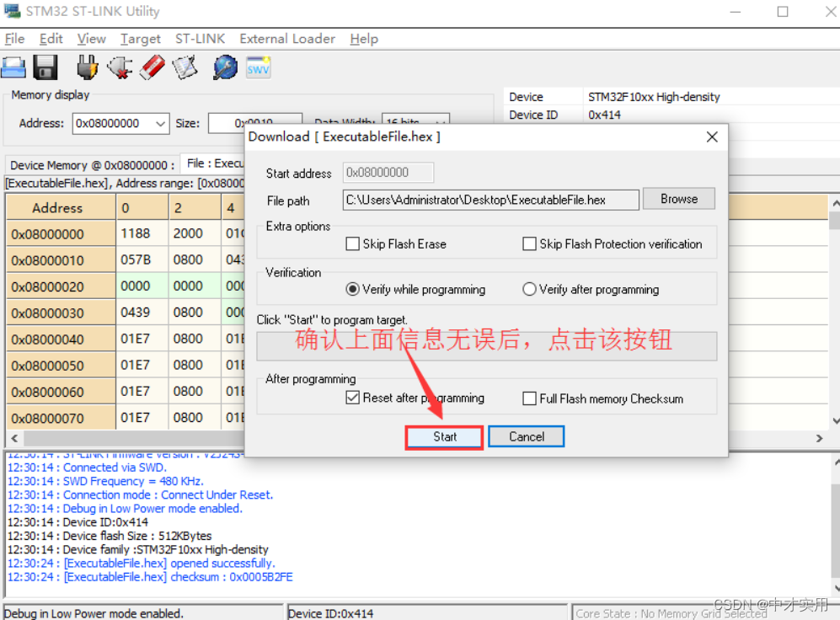The width and height of the screenshot is (840, 620).
Task: Enable Skip Flash Protection verification checkbox
Action: pos(529,244)
